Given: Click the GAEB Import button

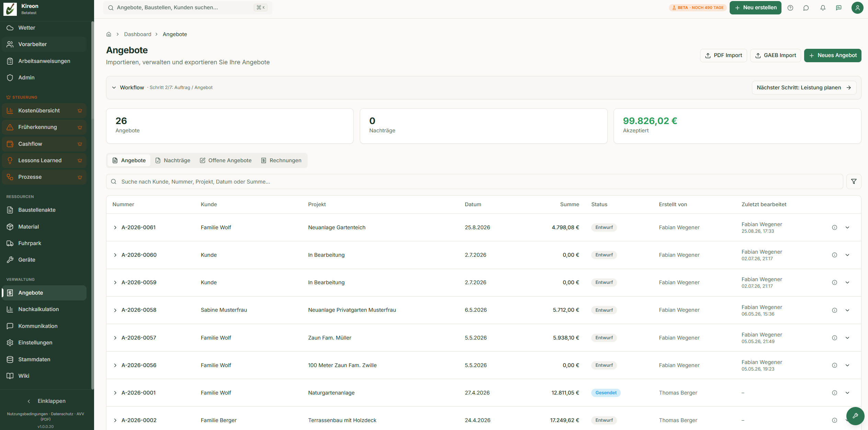Looking at the screenshot, I should [776, 55].
